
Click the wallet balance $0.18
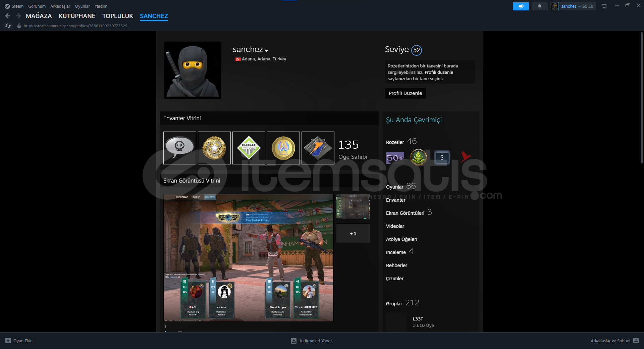(x=588, y=6)
